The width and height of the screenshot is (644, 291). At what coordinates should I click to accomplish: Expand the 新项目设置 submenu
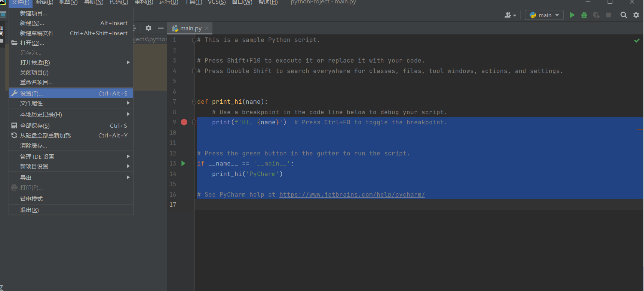tap(71, 166)
